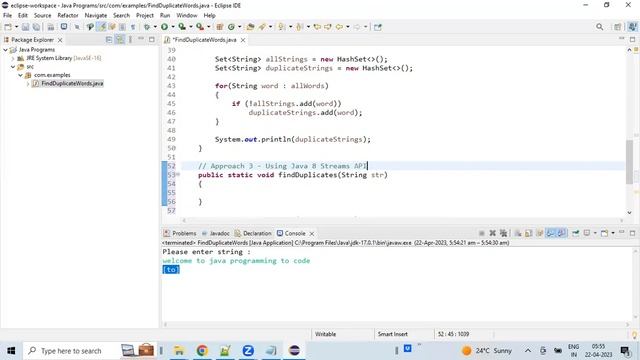The width and height of the screenshot is (640, 360).
Task: Collapse the src folder node
Action: click(13, 67)
